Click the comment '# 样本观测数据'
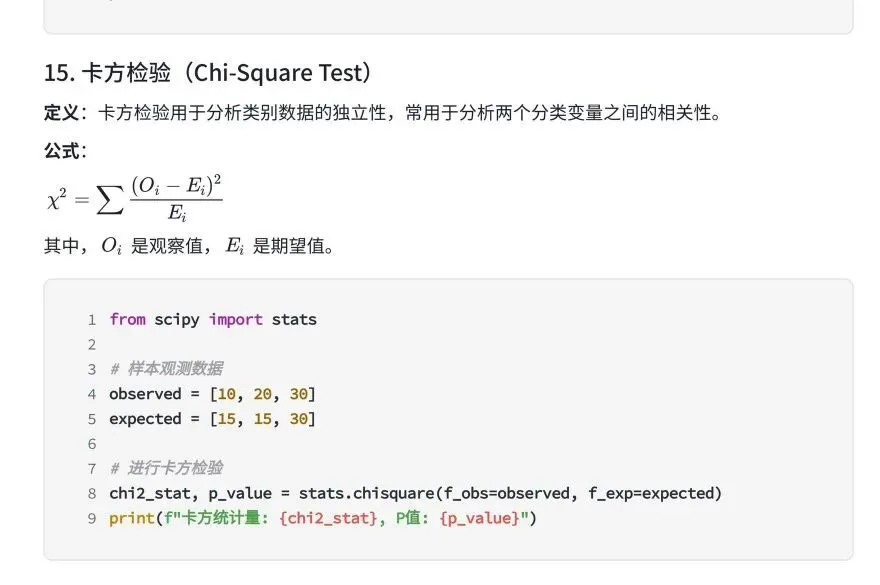This screenshot has width=880, height=585. [166, 369]
